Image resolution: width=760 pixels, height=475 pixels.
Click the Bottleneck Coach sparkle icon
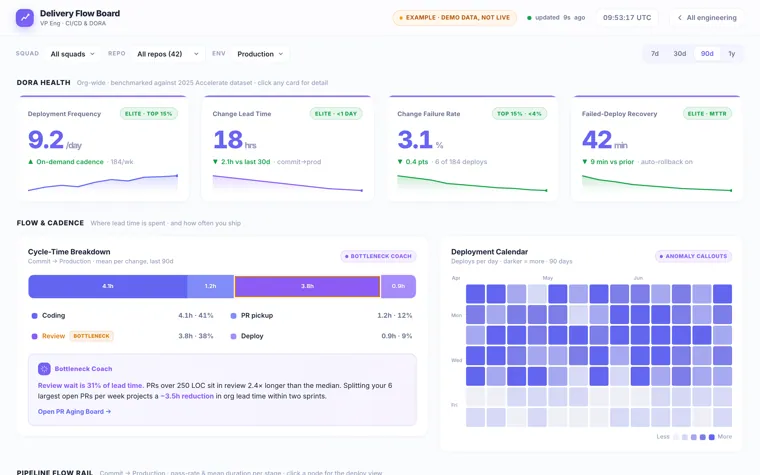click(44, 369)
